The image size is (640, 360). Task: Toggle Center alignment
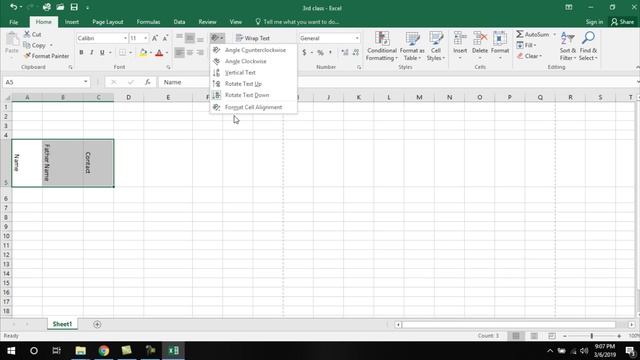click(190, 52)
